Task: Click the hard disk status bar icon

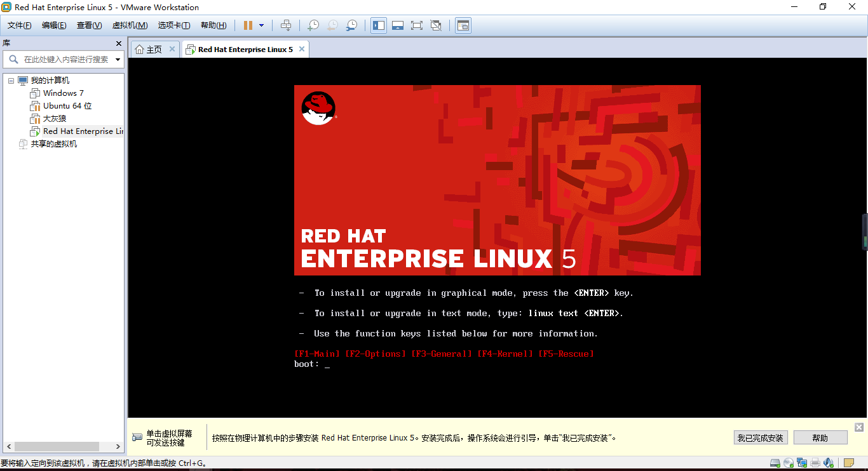Action: 775,463
